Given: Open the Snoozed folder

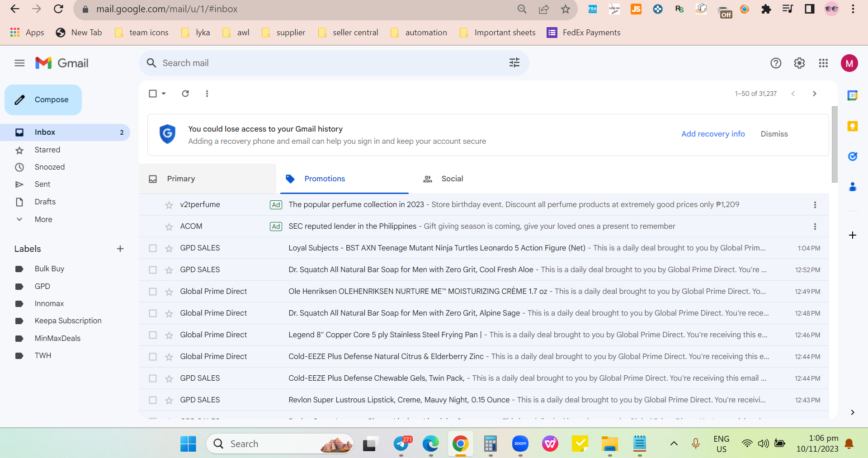Looking at the screenshot, I should pos(65,167).
